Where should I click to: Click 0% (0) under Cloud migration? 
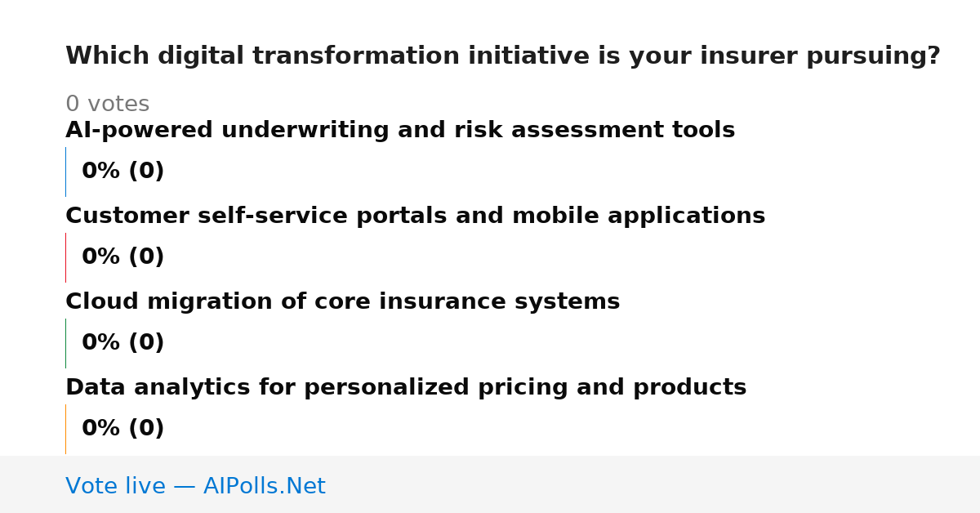tap(122, 343)
